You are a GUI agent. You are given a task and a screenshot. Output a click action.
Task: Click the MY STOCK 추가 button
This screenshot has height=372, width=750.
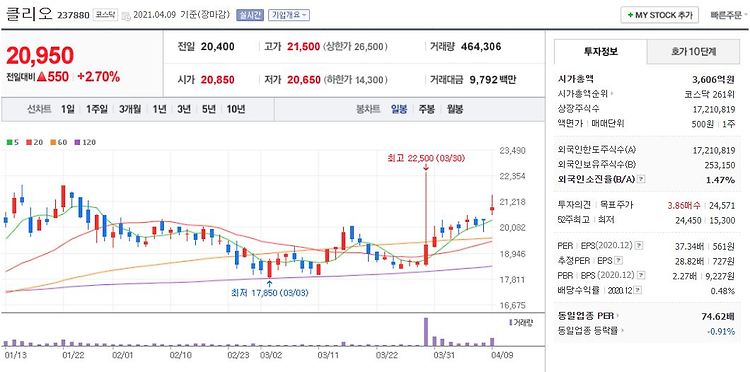(x=660, y=15)
